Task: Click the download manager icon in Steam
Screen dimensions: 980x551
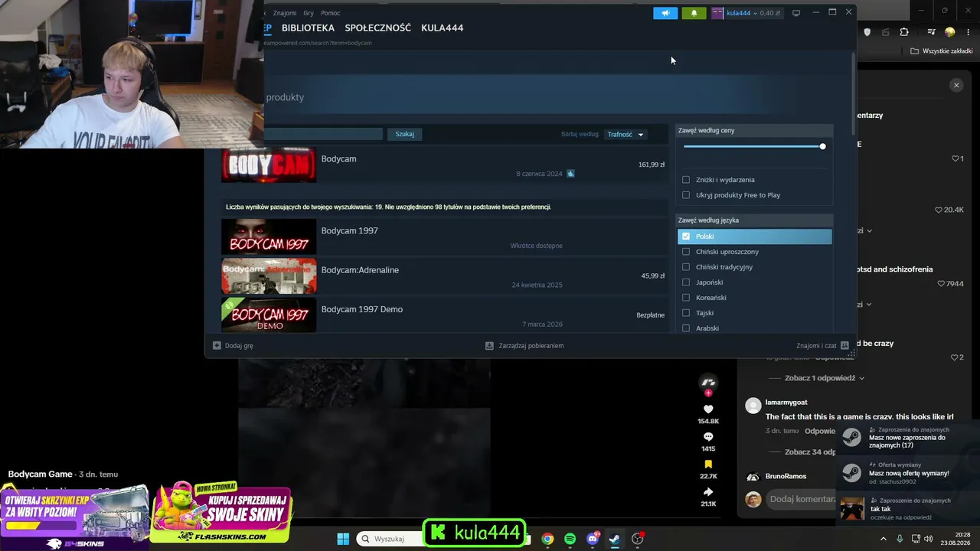Action: point(489,346)
